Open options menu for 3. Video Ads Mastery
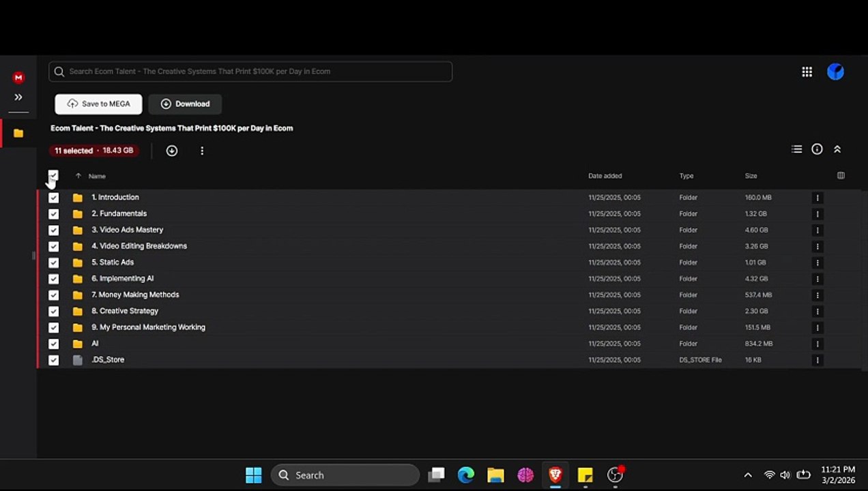The width and height of the screenshot is (868, 491). point(818,230)
